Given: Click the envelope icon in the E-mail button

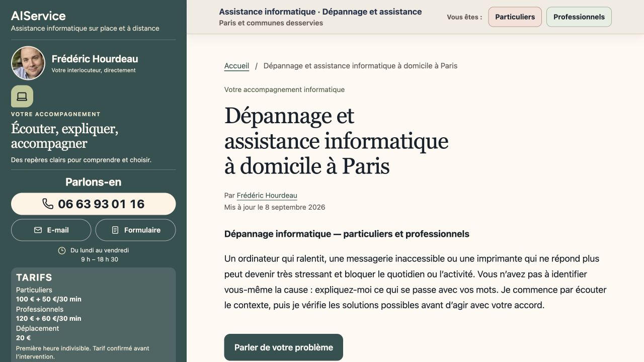Looking at the screenshot, I should [x=38, y=230].
